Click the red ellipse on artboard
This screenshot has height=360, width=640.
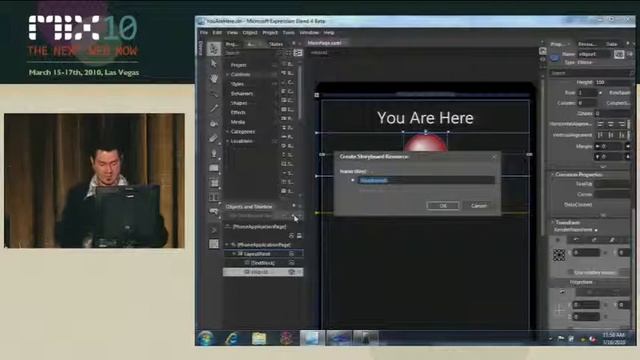pos(425,143)
